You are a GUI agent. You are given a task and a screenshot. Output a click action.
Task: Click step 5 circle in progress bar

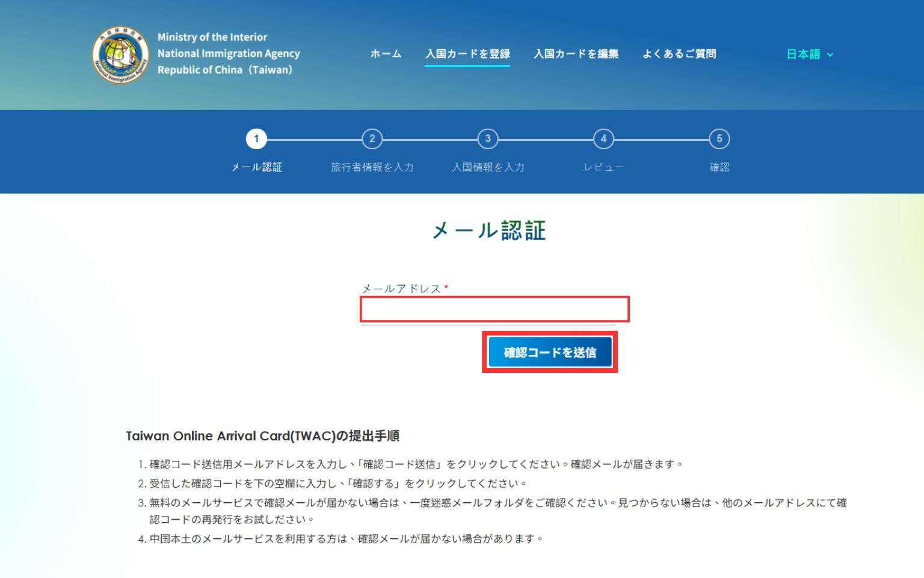click(719, 139)
